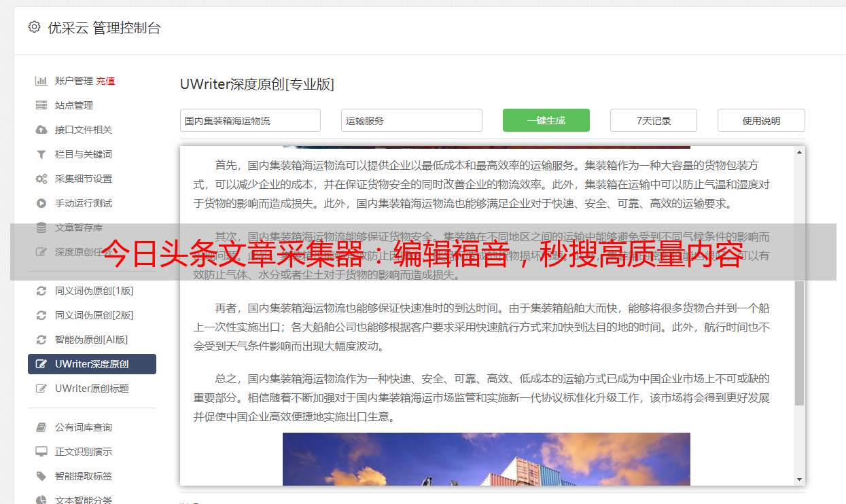The height and width of the screenshot is (504, 846).
Task: Click the 运输服务 input field
Action: [x=412, y=120]
